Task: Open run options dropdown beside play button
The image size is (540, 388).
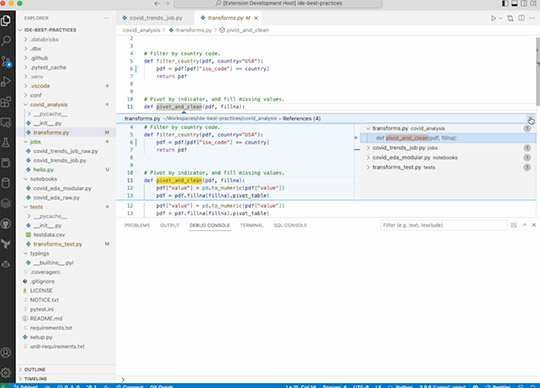Action: (x=500, y=18)
